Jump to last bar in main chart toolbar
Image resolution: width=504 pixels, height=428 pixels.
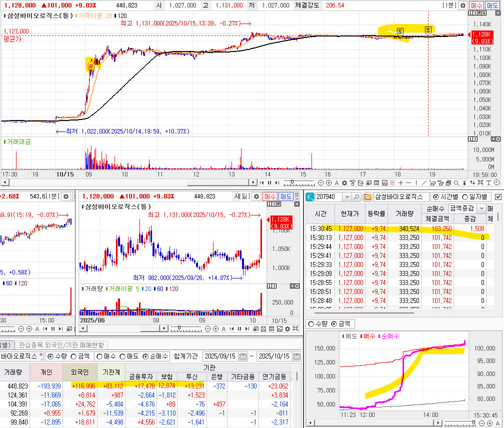(277, 183)
